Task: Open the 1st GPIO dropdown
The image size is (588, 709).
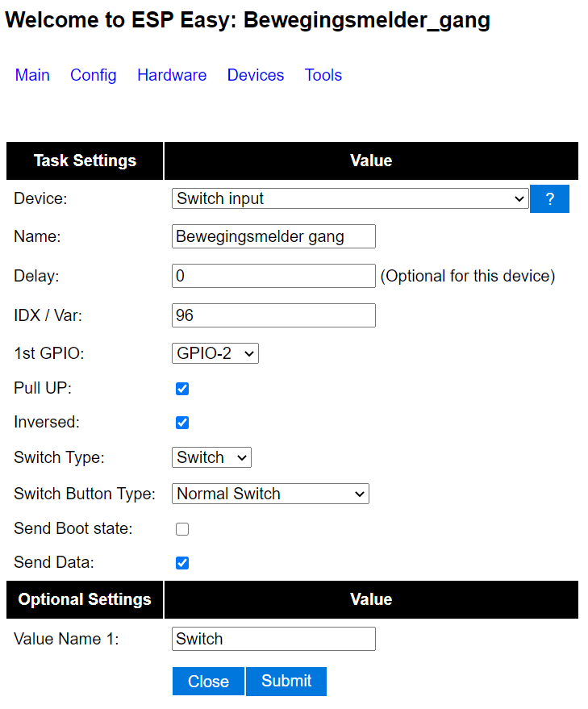Action: pyautogui.click(x=215, y=353)
